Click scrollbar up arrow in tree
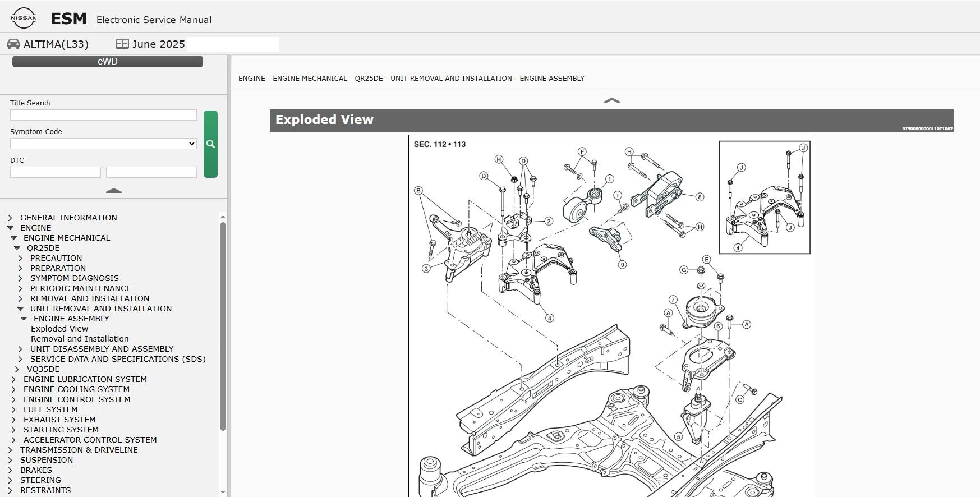The height and width of the screenshot is (497, 980). [x=223, y=217]
